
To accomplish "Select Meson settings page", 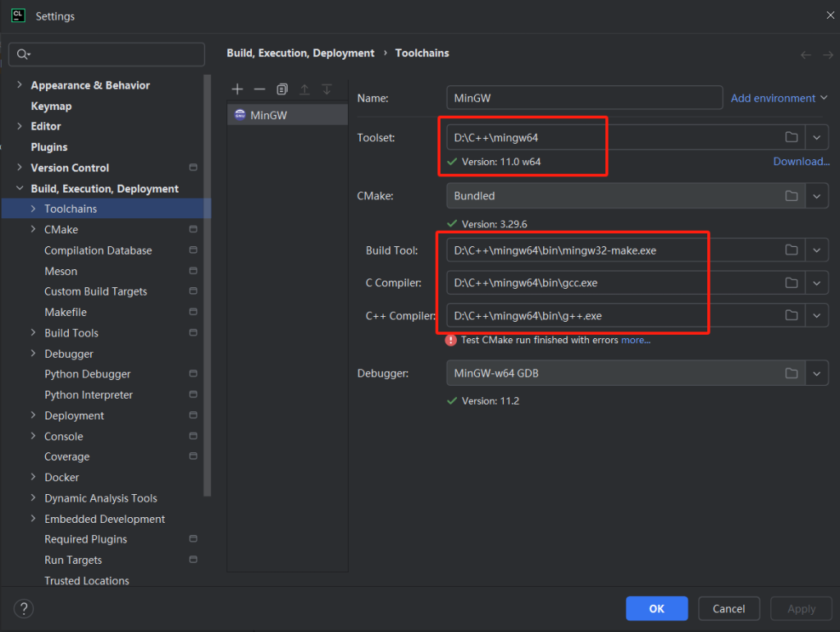I will click(x=61, y=271).
